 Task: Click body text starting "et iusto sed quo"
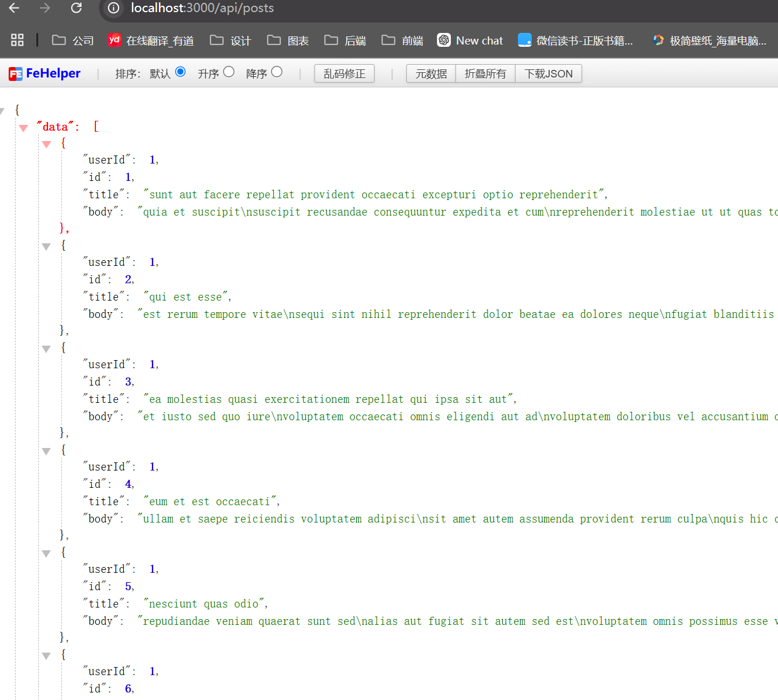pos(458,417)
